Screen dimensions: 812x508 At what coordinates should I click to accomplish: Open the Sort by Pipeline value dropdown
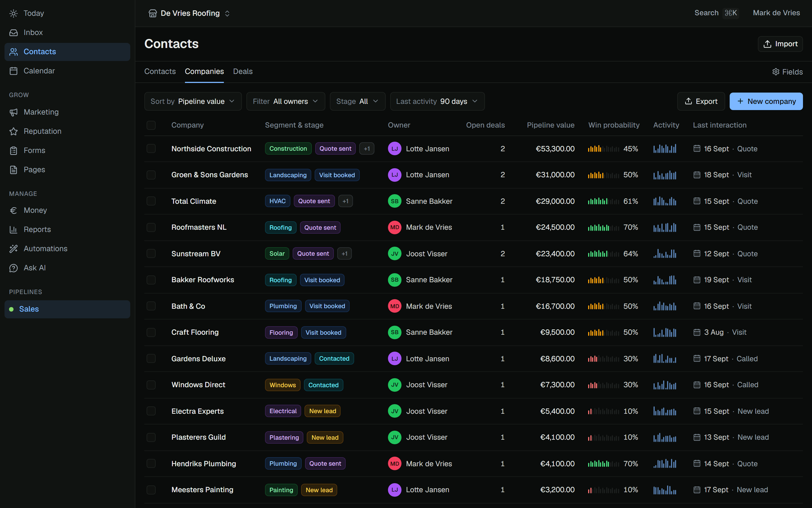tap(193, 102)
